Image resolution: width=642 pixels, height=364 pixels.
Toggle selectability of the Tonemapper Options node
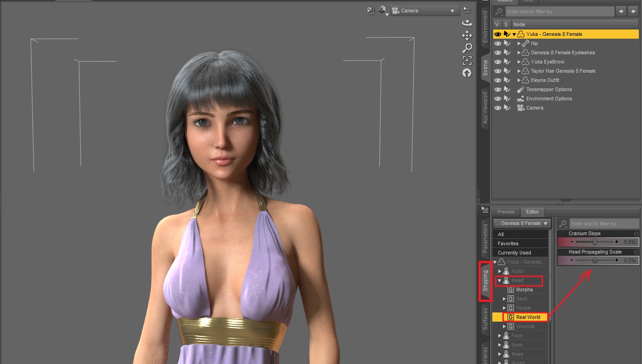click(507, 89)
